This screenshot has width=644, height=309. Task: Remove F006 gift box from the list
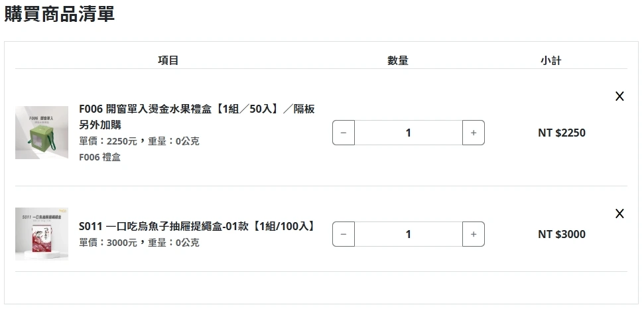(619, 96)
